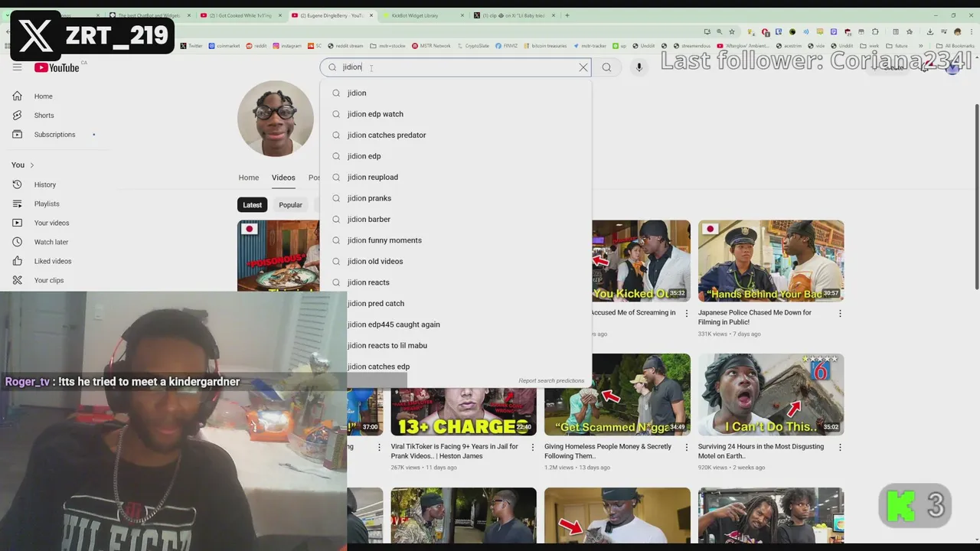Open options menu for 'Accused Me of Screaming' video
Viewport: 980px width, 551px height.
pos(686,313)
